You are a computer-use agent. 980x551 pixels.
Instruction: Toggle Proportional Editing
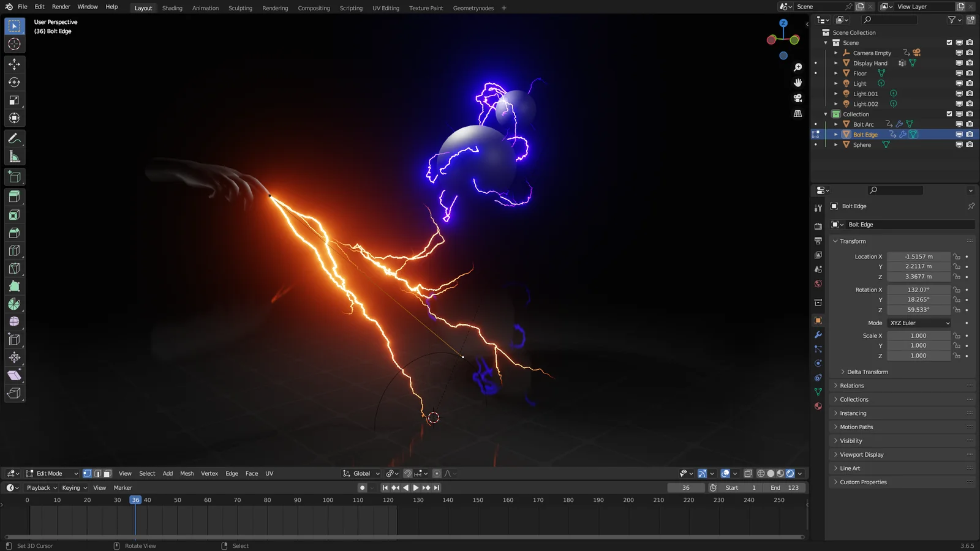[x=436, y=473]
